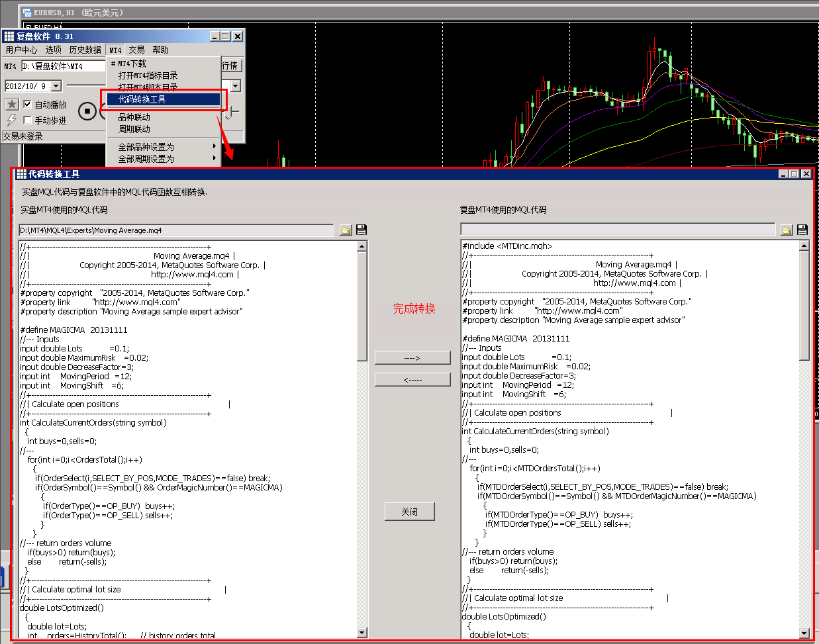Save the converted replay MQL code file
This screenshot has width=819, height=644.
802,230
